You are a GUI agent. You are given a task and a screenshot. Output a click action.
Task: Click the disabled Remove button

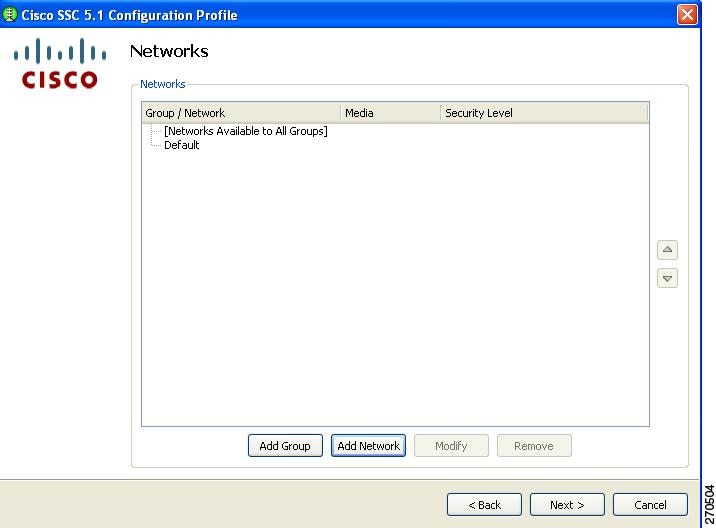(534, 446)
